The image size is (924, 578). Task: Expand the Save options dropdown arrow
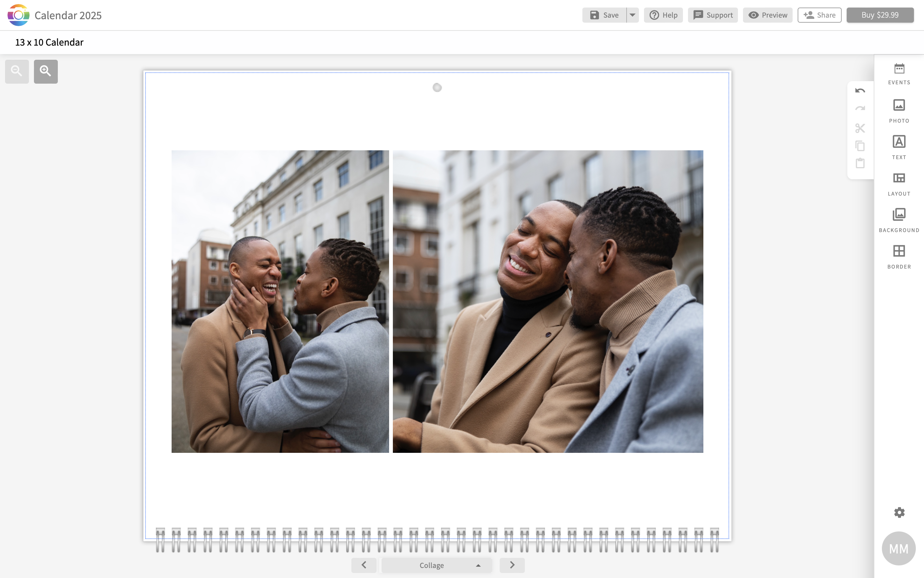pos(633,15)
